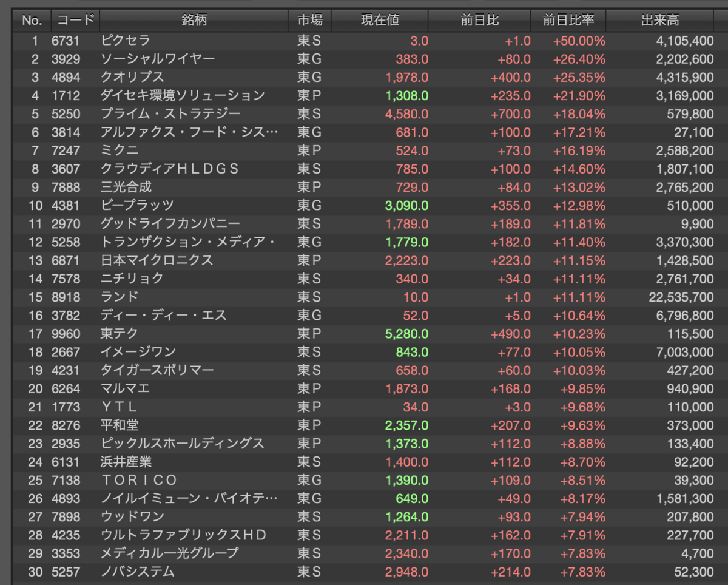Click stock code 4235
728x585 pixels.
66,535
